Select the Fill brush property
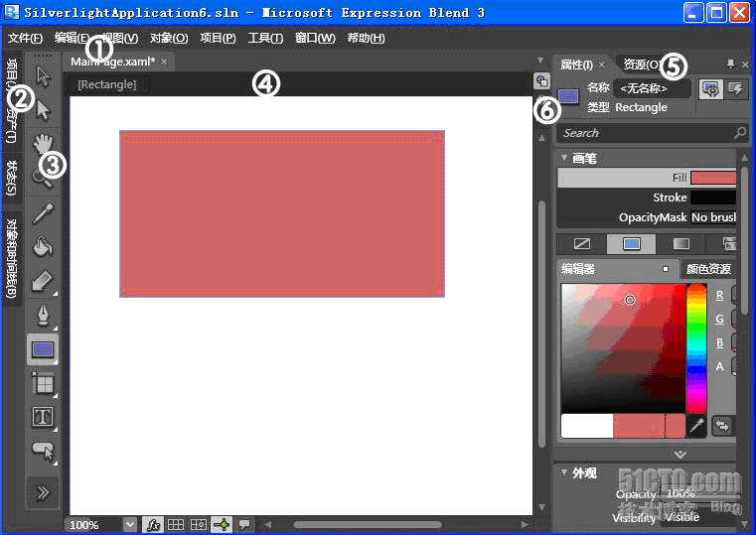The height and width of the screenshot is (535, 756). click(x=647, y=178)
